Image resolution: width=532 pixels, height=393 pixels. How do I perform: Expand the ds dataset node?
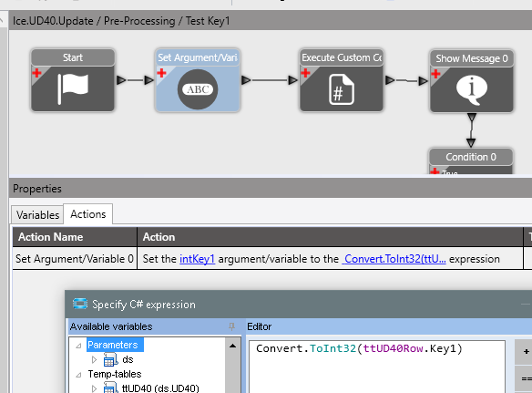coord(95,359)
